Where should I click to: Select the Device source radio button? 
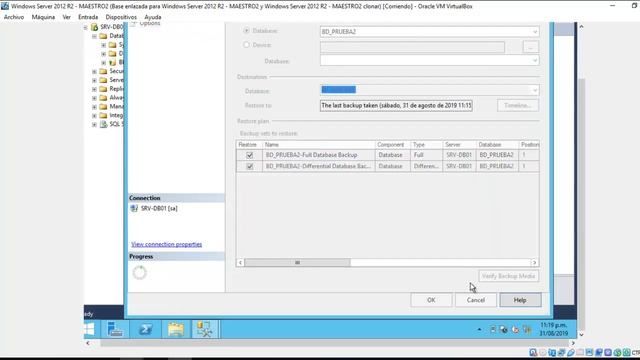tap(246, 45)
